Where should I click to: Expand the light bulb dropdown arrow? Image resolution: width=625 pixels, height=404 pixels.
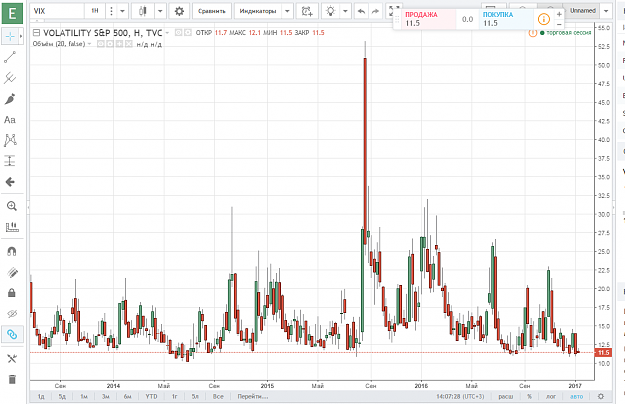click(x=345, y=11)
